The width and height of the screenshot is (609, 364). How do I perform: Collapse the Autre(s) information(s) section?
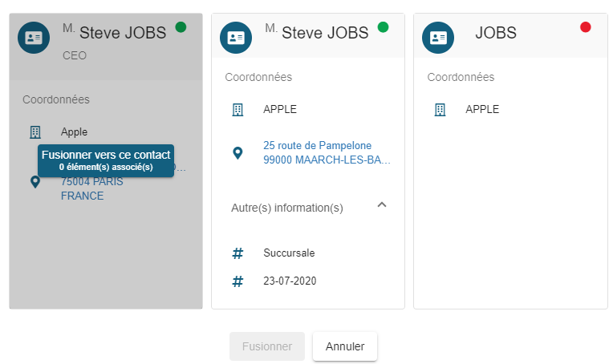tap(382, 205)
